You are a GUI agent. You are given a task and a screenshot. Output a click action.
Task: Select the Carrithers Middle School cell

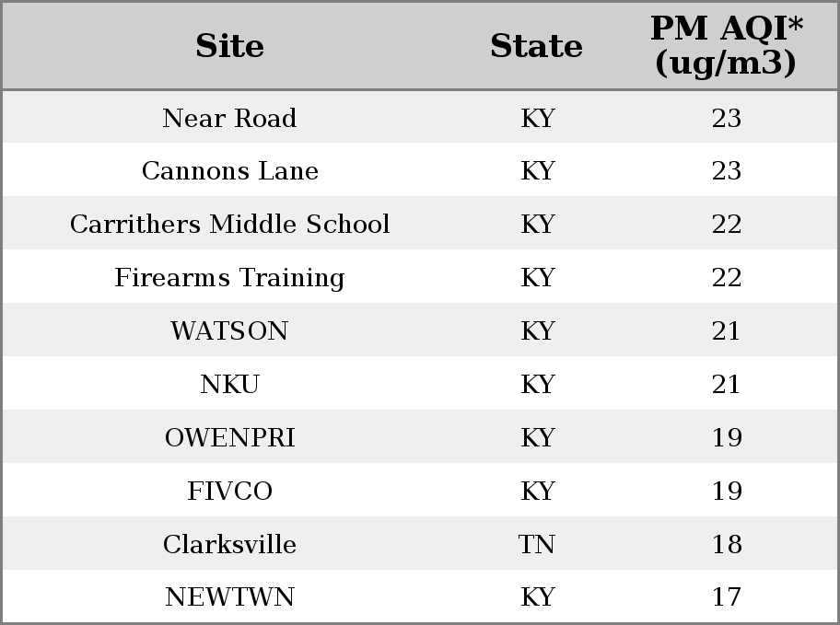(229, 225)
